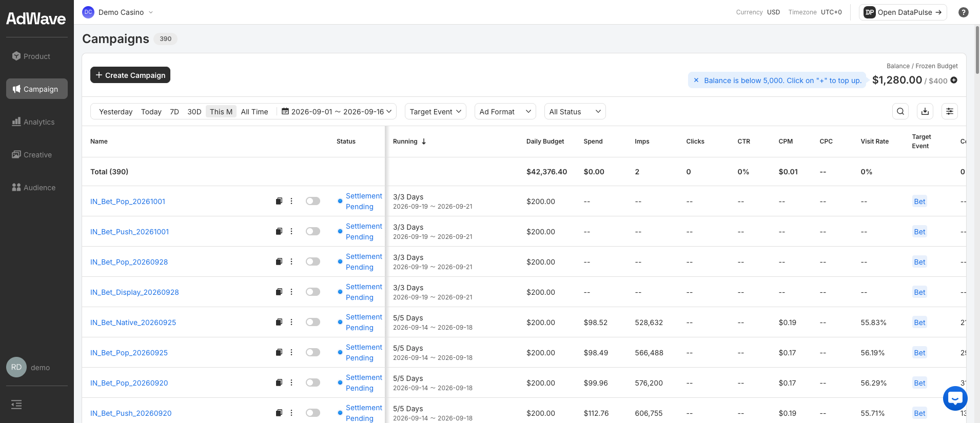Click the plus icon to top up balance
The height and width of the screenshot is (423, 980).
coord(954,80)
